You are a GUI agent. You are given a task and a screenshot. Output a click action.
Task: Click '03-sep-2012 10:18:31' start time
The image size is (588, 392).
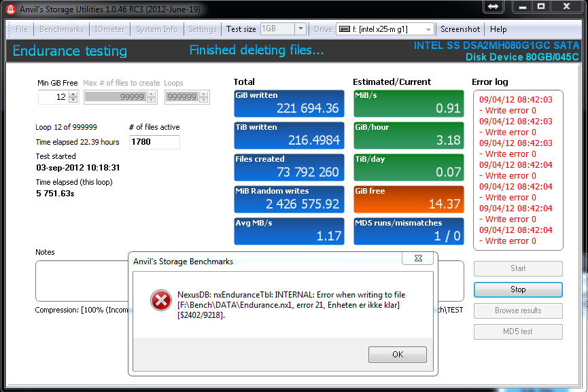[78, 168]
